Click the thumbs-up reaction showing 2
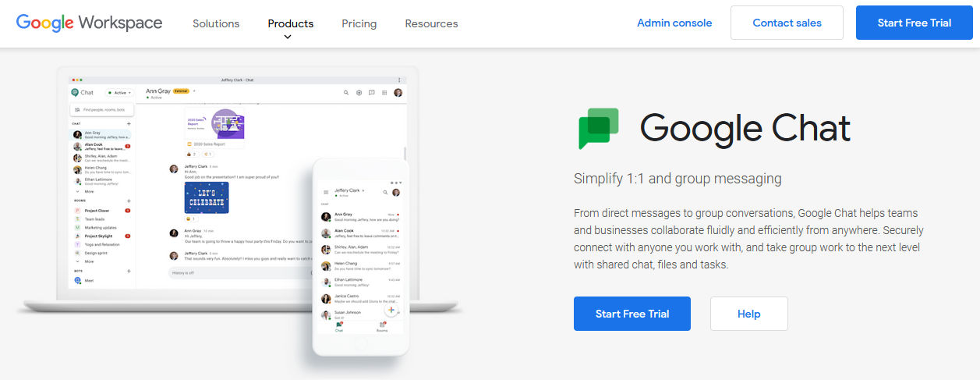Viewport: 980px width, 380px height. click(x=192, y=154)
